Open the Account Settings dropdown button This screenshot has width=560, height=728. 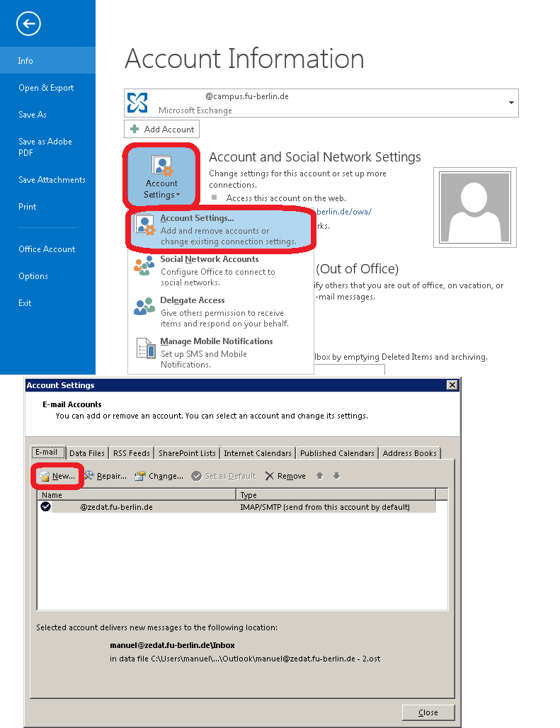coord(161,176)
